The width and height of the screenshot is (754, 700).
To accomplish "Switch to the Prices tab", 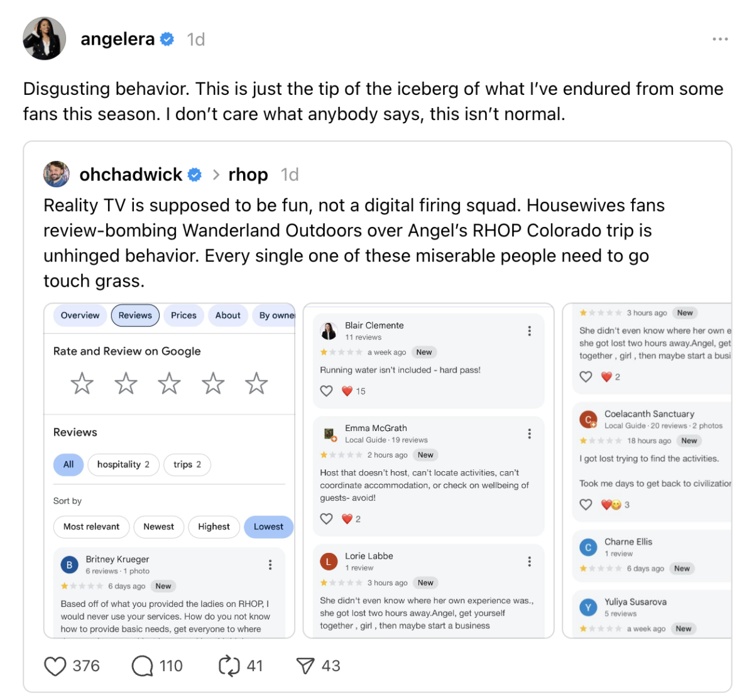I will pos(183,315).
